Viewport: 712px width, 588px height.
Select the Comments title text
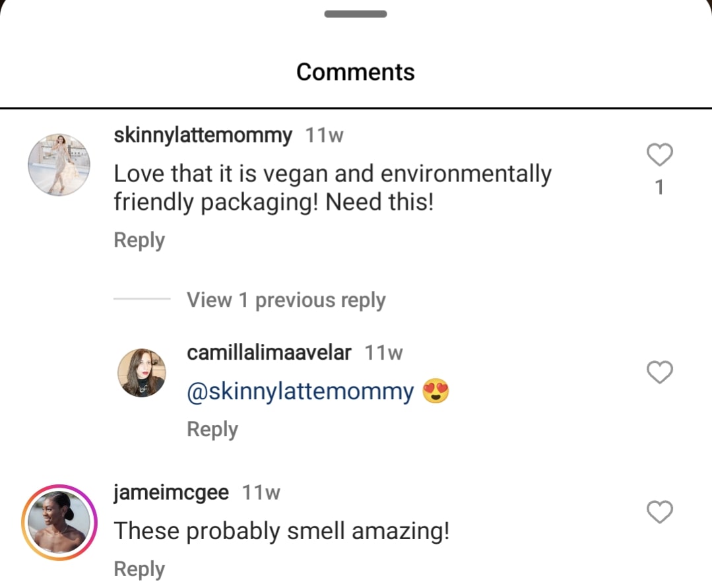point(355,71)
